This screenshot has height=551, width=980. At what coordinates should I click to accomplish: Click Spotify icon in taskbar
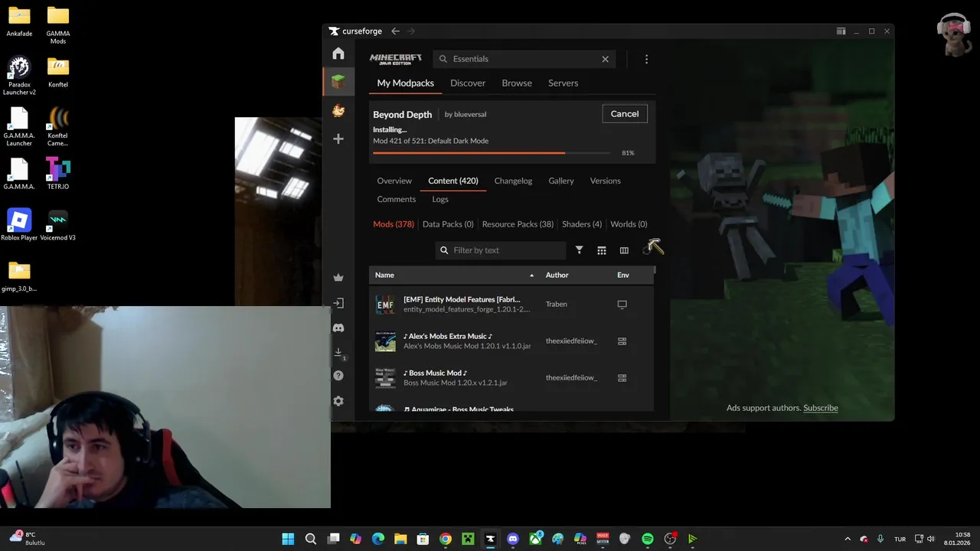(647, 539)
